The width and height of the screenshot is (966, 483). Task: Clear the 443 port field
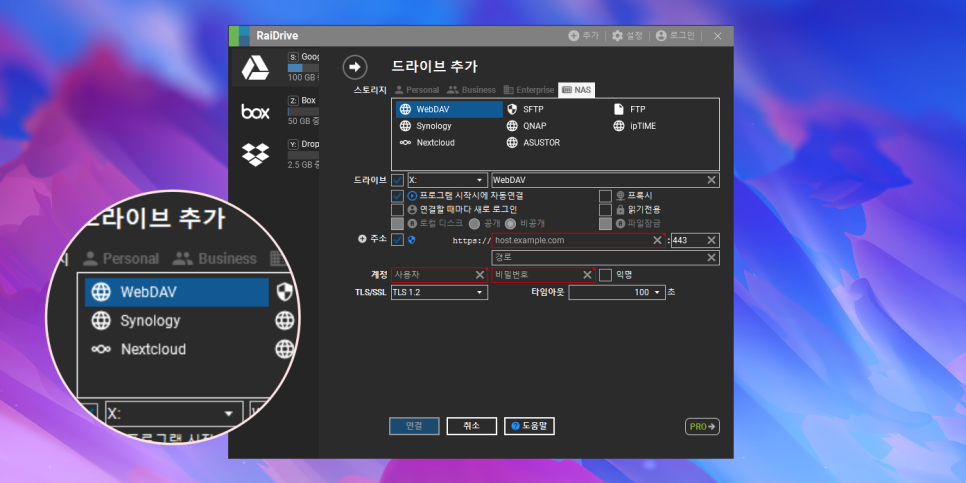(712, 240)
